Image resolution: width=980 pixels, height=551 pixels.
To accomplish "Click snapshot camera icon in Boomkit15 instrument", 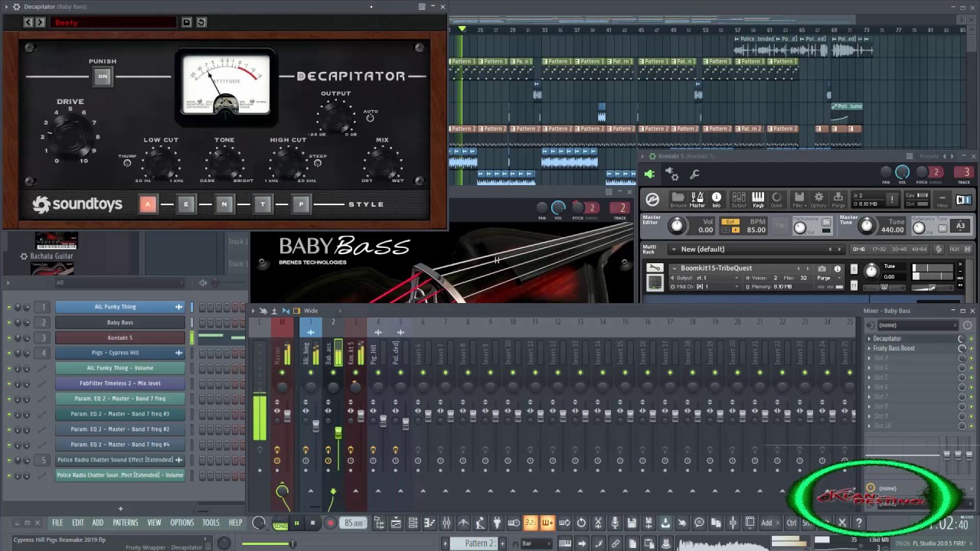I will coord(822,269).
